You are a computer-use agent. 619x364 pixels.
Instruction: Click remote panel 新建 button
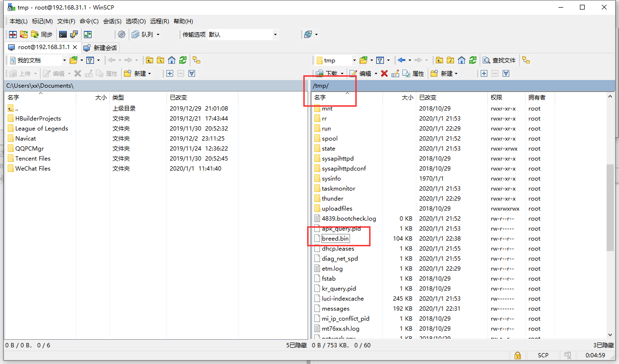444,73
